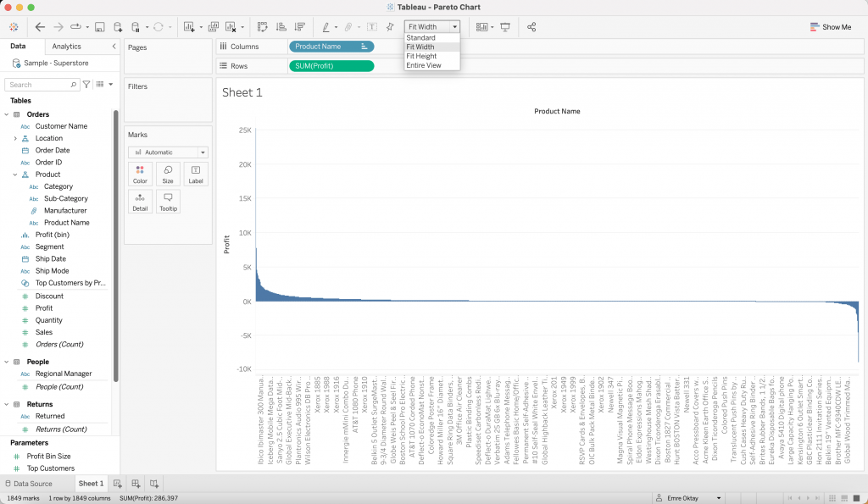868x504 pixels.
Task: Click the Swap Rows and Columns icon
Action: (x=262, y=27)
